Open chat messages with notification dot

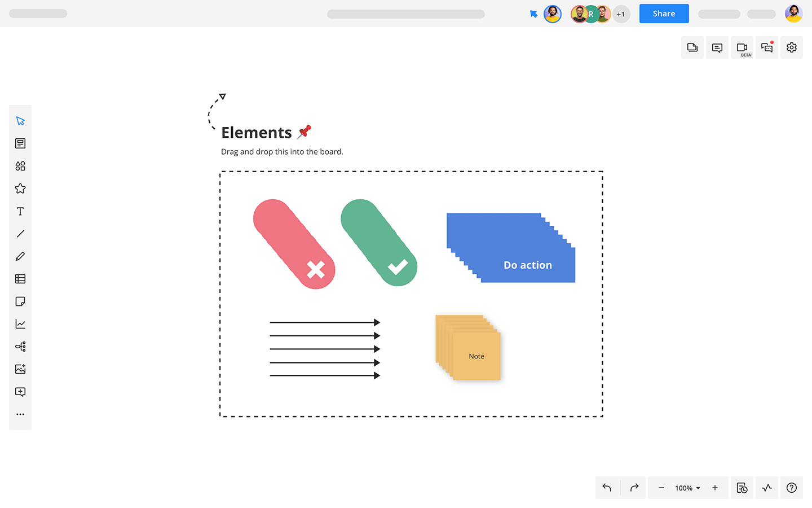pos(767,47)
